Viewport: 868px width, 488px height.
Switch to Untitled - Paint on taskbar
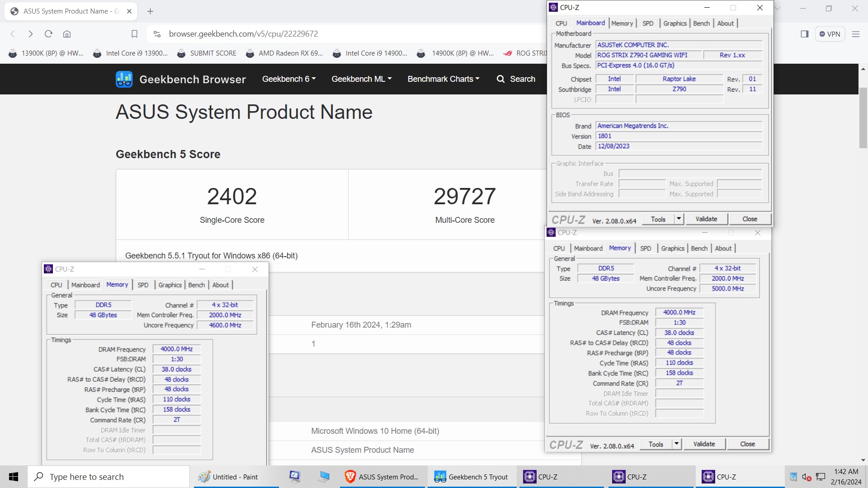point(236,477)
